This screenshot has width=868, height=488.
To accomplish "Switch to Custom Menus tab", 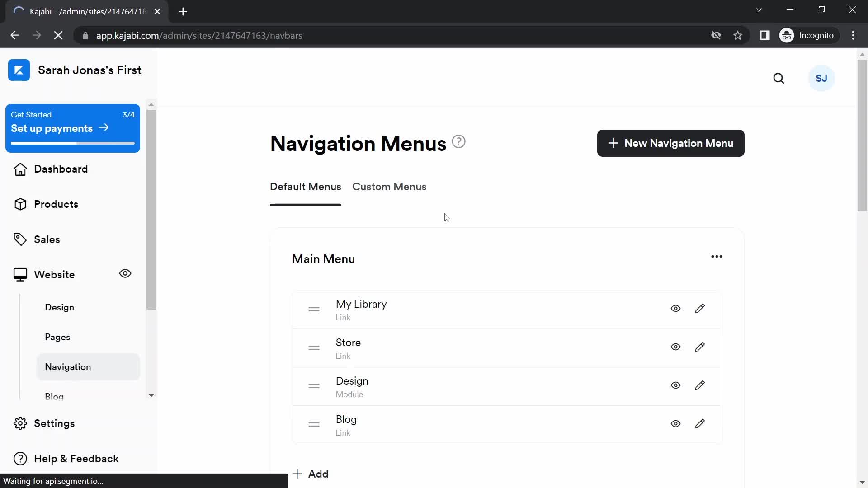I will point(389,187).
